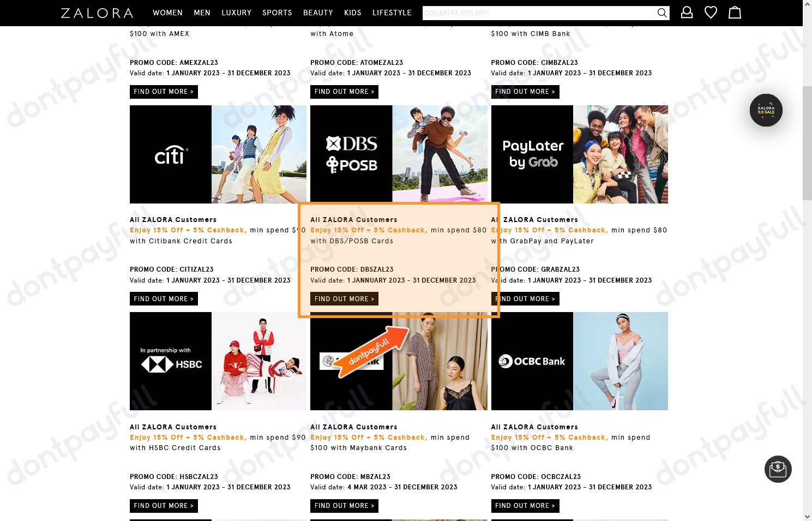Click Find Out More for CIMBZAL23 promo
Viewport: 812px width, 521px height.
[x=525, y=92]
